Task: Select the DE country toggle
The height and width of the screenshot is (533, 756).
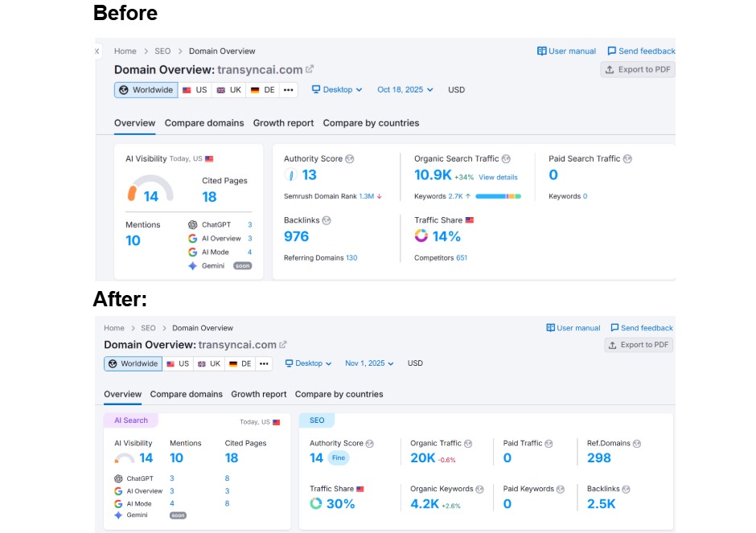Action: 263,90
